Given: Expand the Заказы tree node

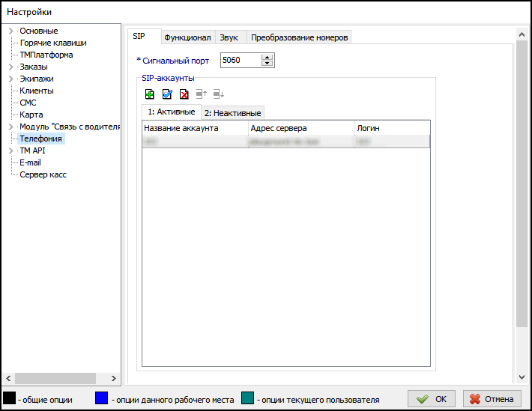Looking at the screenshot, I should 10,67.
